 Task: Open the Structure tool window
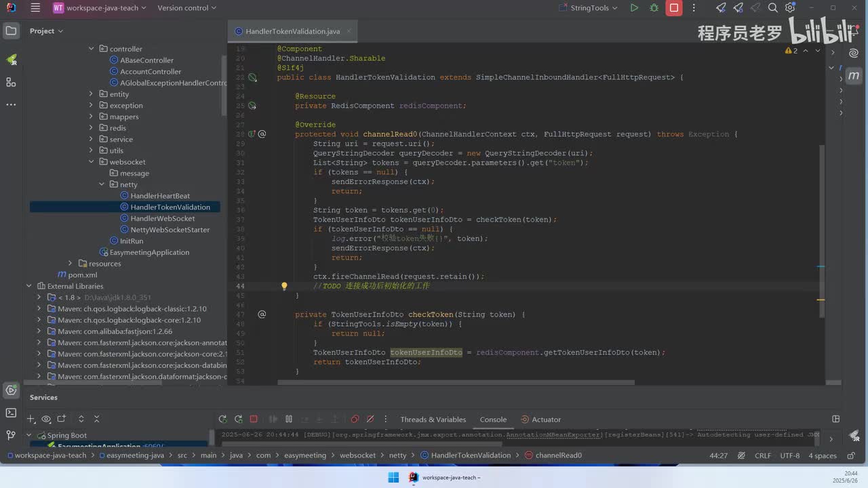[x=11, y=82]
